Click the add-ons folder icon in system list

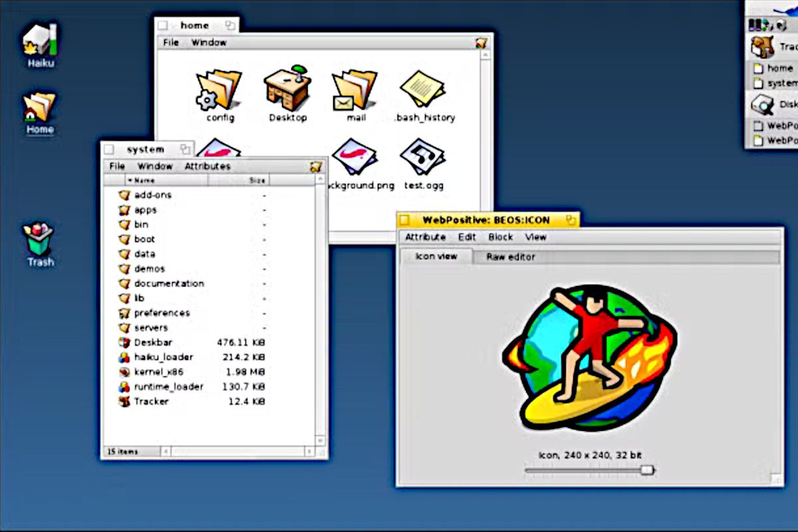[124, 195]
